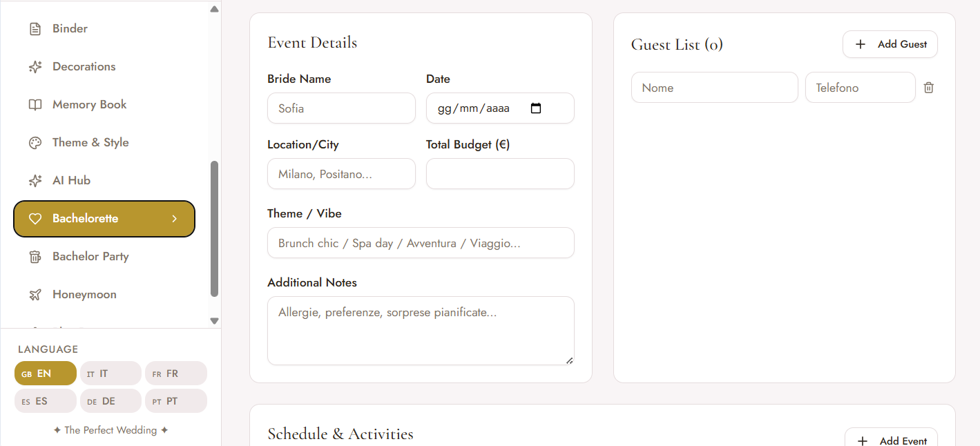Click the Bachelorette heart icon
Image resolution: width=980 pixels, height=446 pixels.
pyautogui.click(x=35, y=219)
